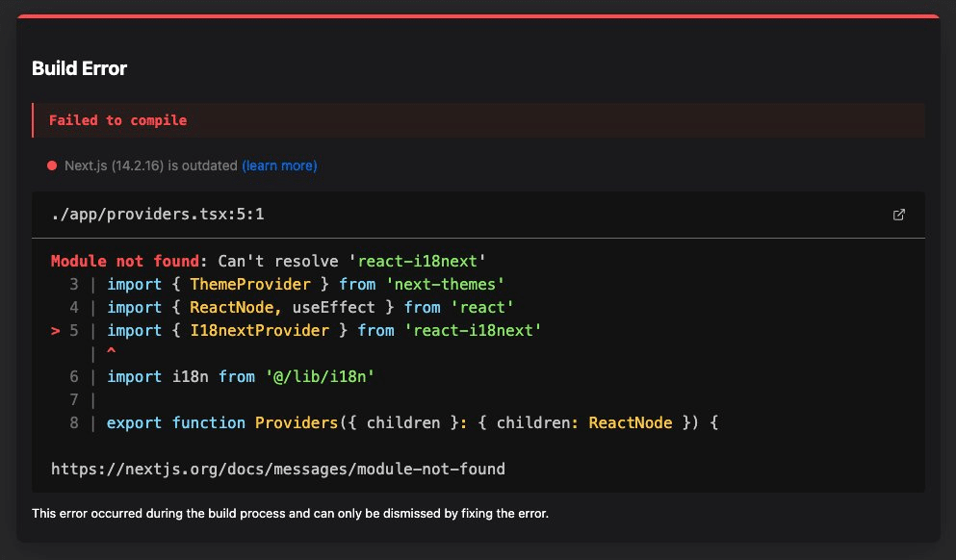Image resolution: width=956 pixels, height=560 pixels.
Task: Click I18nextProvider in line 5
Action: click(260, 331)
